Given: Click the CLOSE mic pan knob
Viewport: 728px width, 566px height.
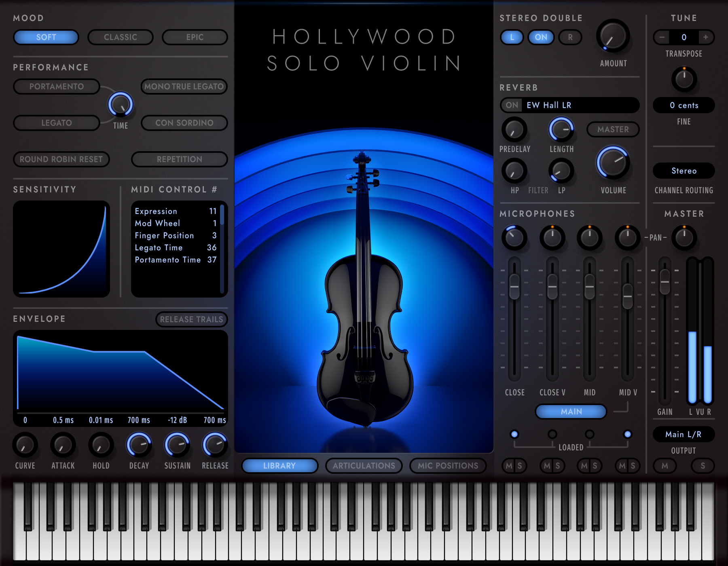Looking at the screenshot, I should [x=514, y=237].
